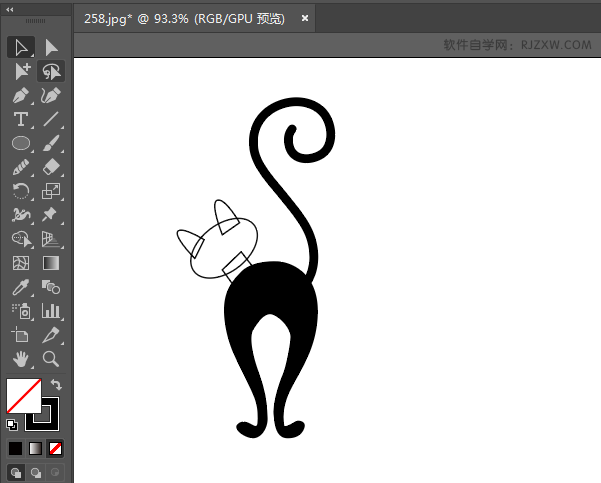Select the Ellipse tool

click(21, 143)
